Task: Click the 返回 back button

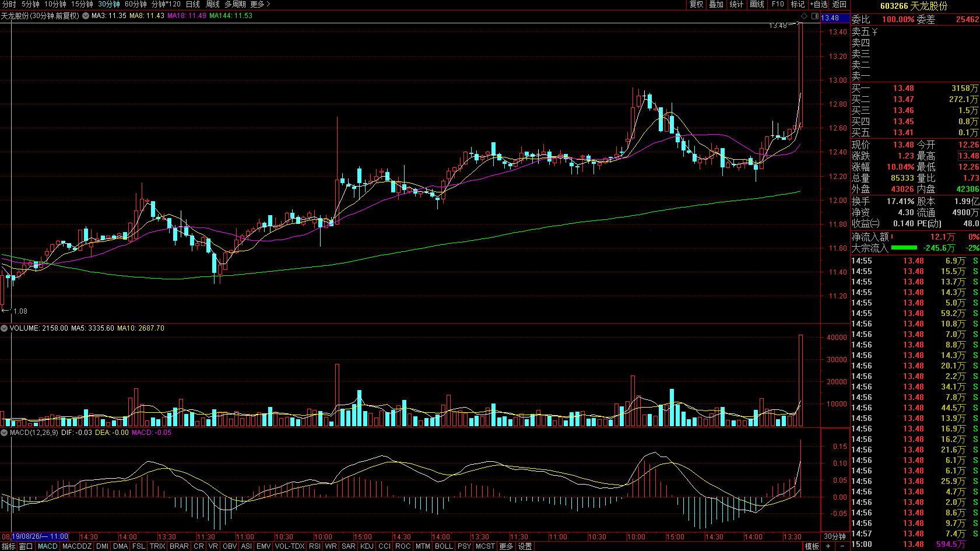Action: [839, 4]
